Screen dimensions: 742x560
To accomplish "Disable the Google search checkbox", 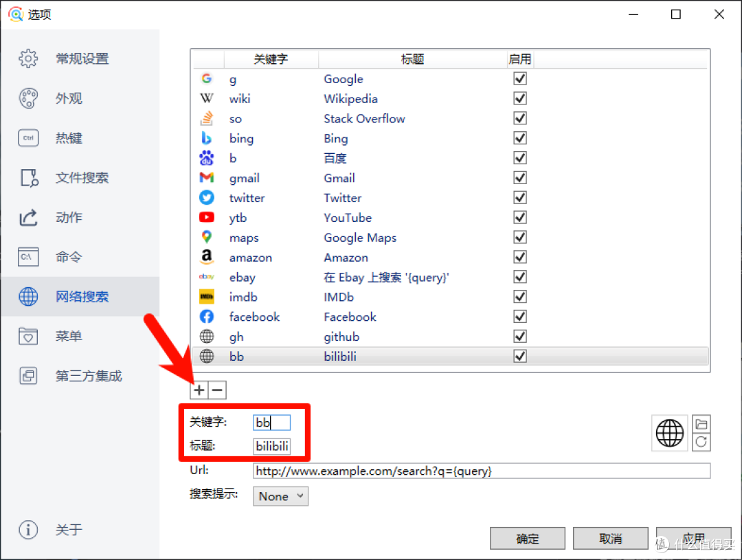I will (x=520, y=78).
